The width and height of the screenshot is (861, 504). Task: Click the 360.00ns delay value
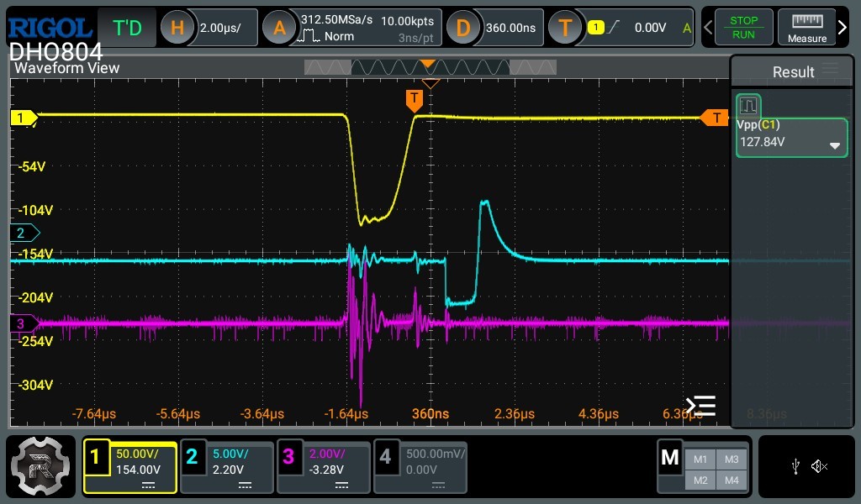pyautogui.click(x=510, y=28)
